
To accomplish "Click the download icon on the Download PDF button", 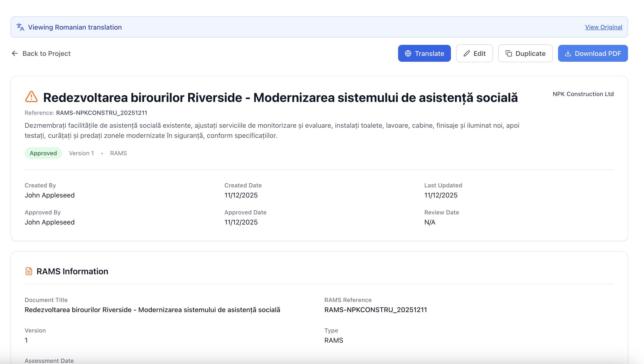I will coord(568,54).
